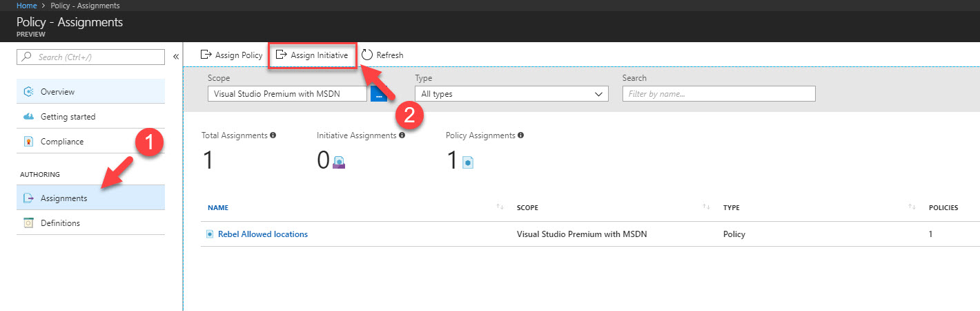Click the Initiative Assignments info icon
The width and height of the screenshot is (980, 311).
point(402,135)
